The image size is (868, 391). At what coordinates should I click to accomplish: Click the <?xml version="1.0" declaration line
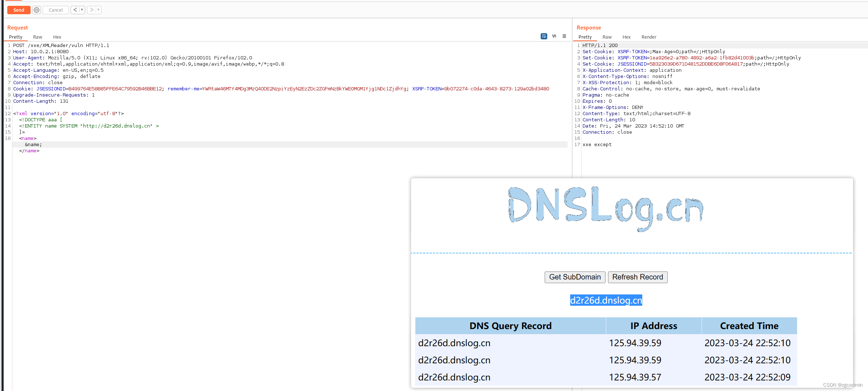68,114
